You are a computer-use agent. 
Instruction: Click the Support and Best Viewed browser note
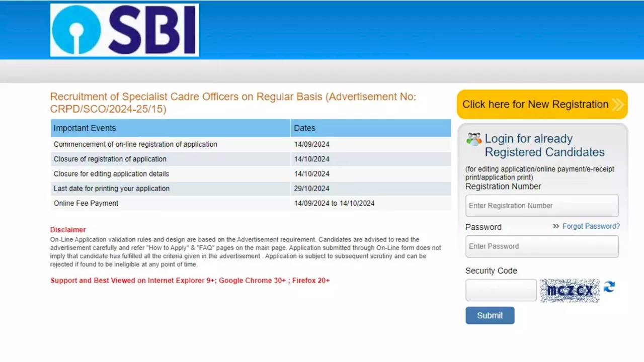[x=190, y=281]
